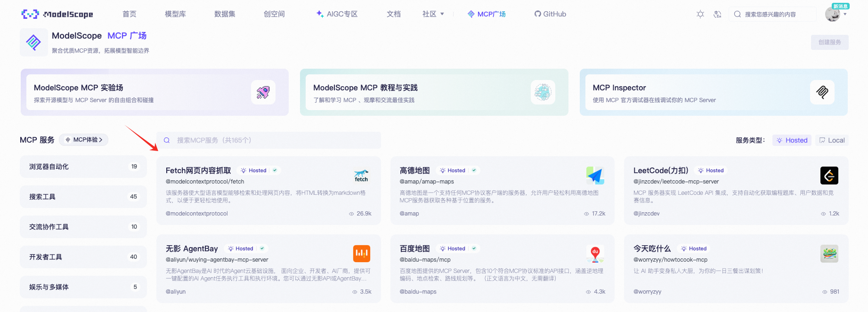The height and width of the screenshot is (312, 868).
Task: Click the rocket icon on MCP 实验场 card
Action: pos(263,92)
